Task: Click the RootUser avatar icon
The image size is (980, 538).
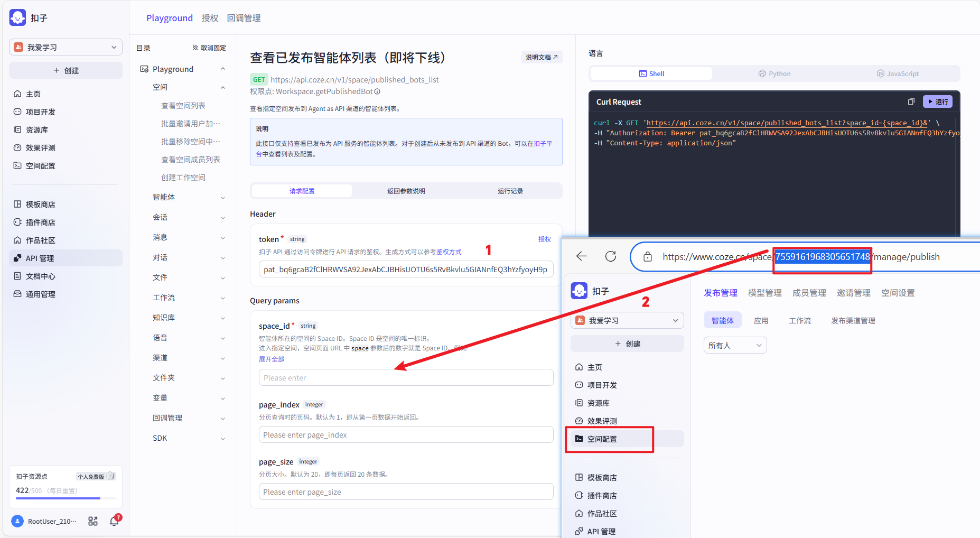Action: 17,521
